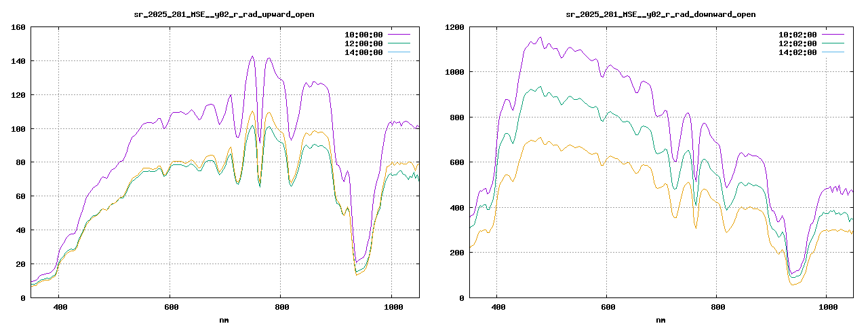The height and width of the screenshot is (326, 868).
Task: Click the line sample beside 14:02:00 legend
Action: pyautogui.click(x=833, y=52)
